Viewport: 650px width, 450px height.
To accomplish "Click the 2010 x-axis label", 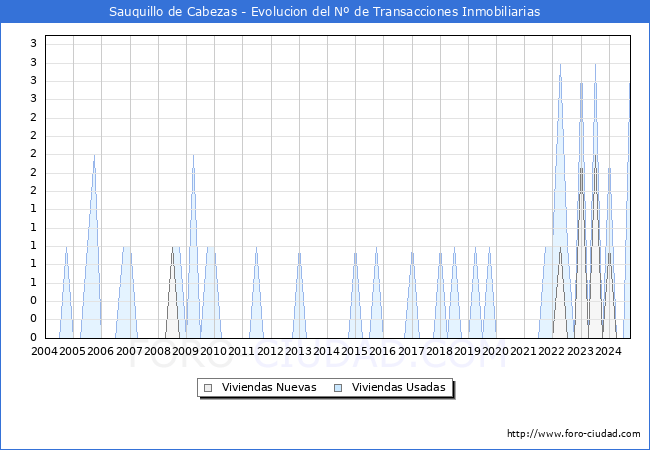I will click(x=213, y=351).
